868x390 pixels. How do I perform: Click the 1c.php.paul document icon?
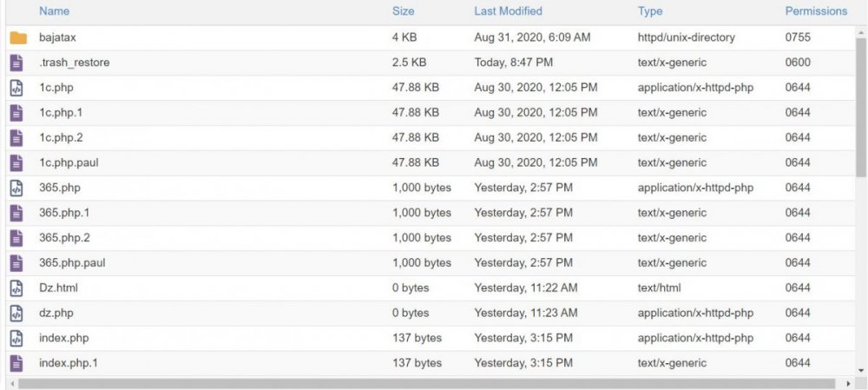[x=16, y=162]
